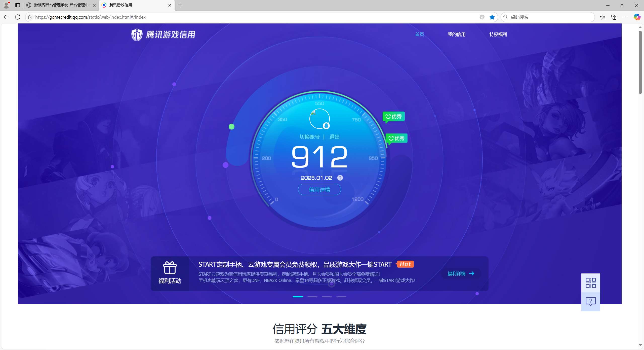Click the arrow next to 福利详情
This screenshot has width=644, height=350.
tap(472, 273)
